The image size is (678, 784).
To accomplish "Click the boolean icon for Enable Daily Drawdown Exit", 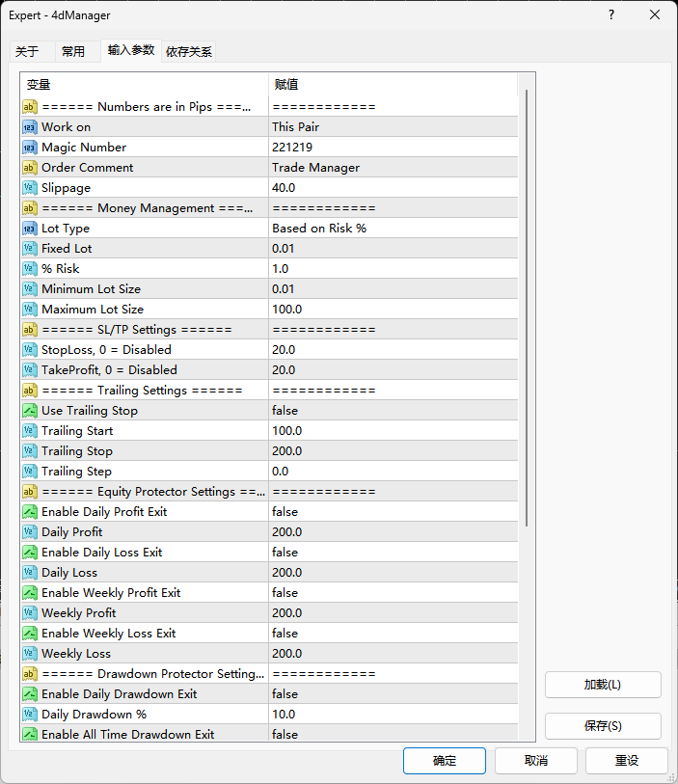I will coord(30,694).
